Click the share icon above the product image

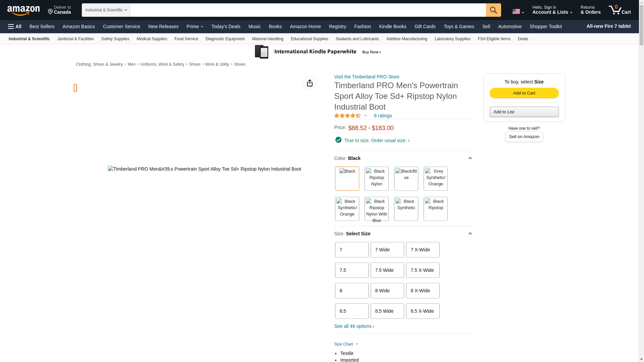click(x=310, y=83)
